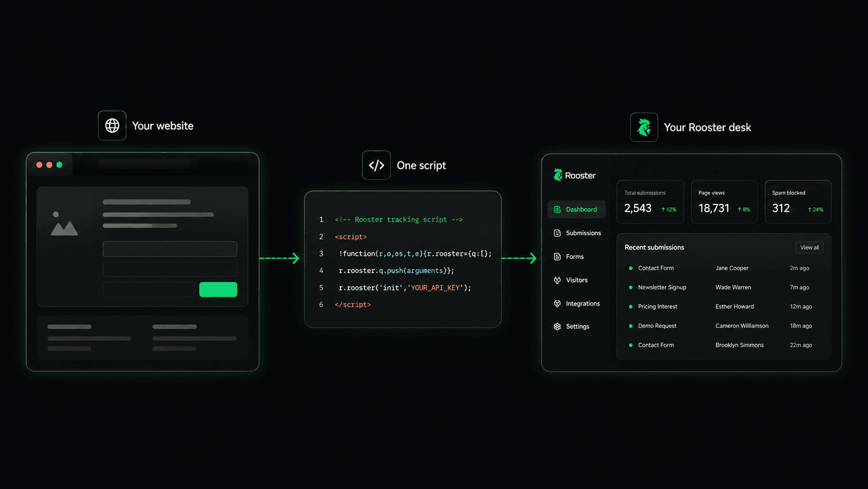The width and height of the screenshot is (868, 489).
Task: Go to the Forms section
Action: pos(569,257)
